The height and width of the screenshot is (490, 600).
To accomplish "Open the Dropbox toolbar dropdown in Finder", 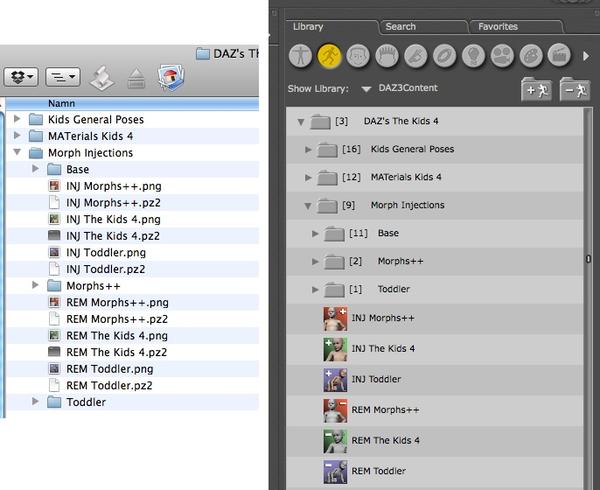I will [x=21, y=77].
